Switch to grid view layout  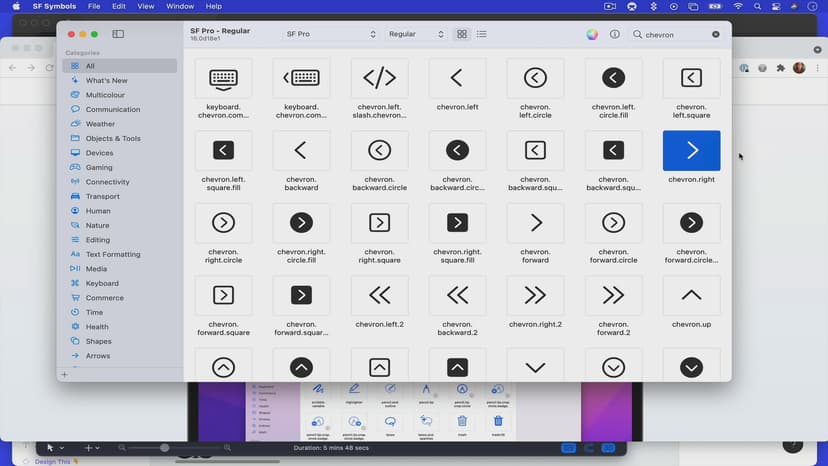point(462,34)
